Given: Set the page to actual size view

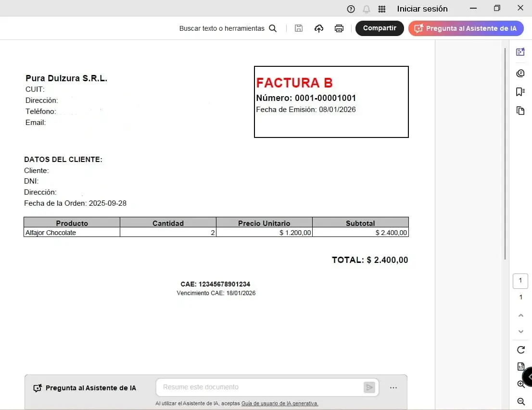Looking at the screenshot, I should [521, 366].
